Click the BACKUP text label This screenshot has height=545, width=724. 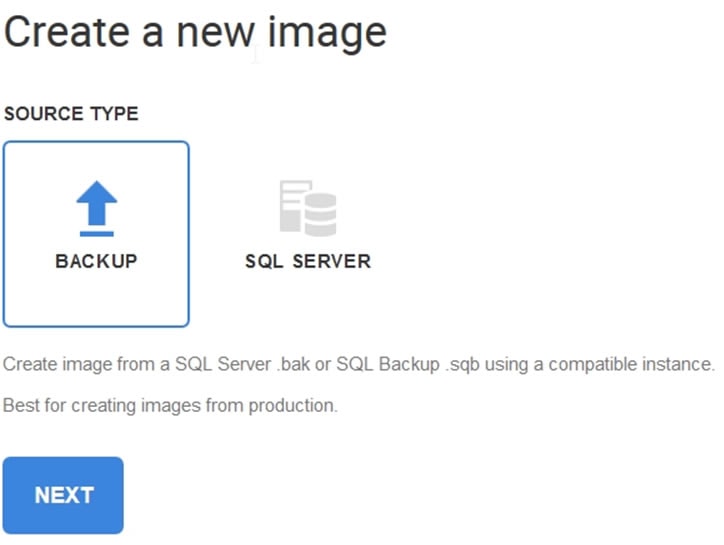point(96,261)
